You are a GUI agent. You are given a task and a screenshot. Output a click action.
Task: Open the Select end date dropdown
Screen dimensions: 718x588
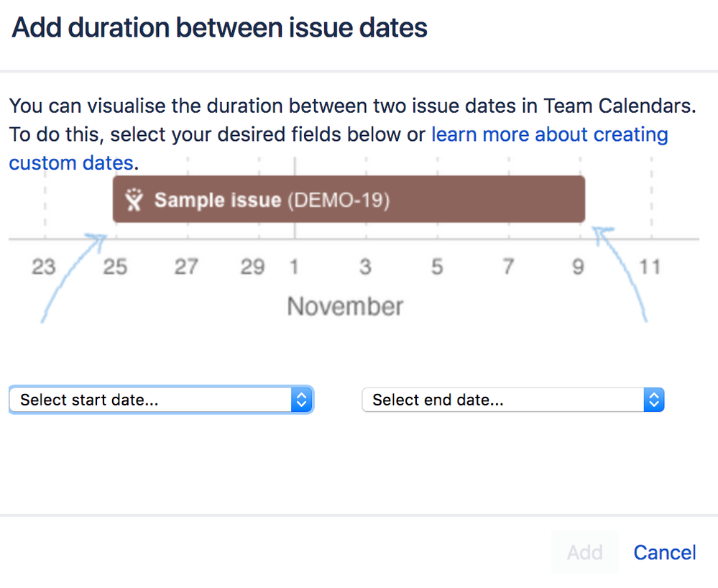[x=513, y=400]
